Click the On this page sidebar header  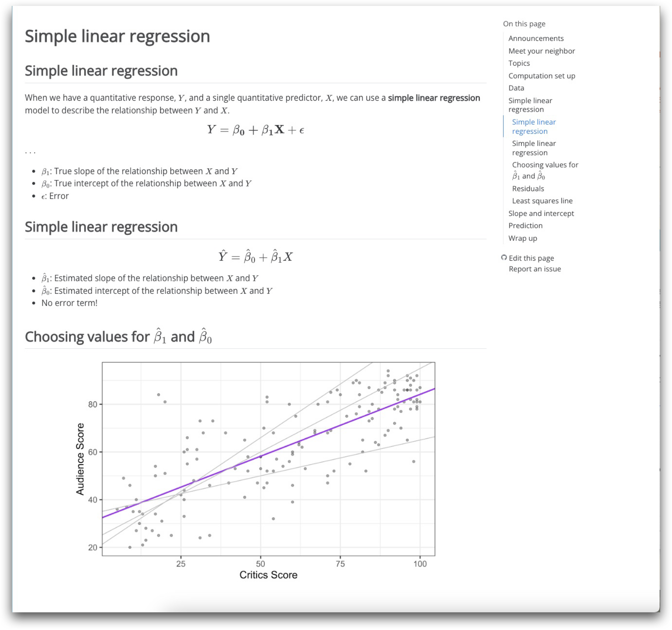(x=524, y=24)
